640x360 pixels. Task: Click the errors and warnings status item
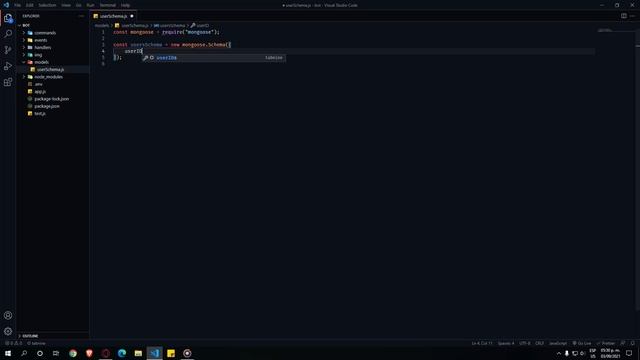[13, 343]
